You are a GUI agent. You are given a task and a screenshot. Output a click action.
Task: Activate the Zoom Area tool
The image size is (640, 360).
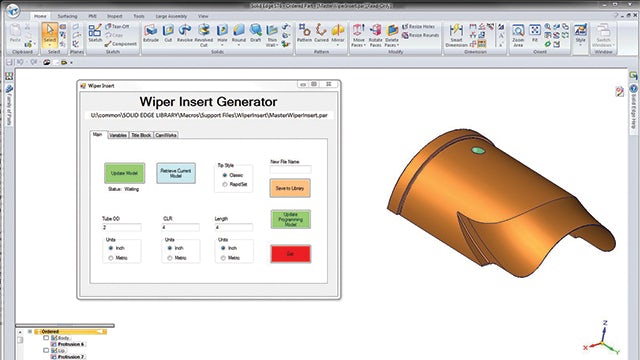518,35
